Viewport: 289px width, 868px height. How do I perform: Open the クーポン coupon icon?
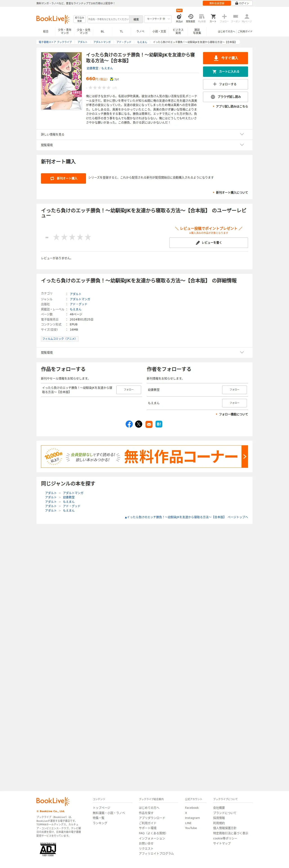tap(235, 18)
